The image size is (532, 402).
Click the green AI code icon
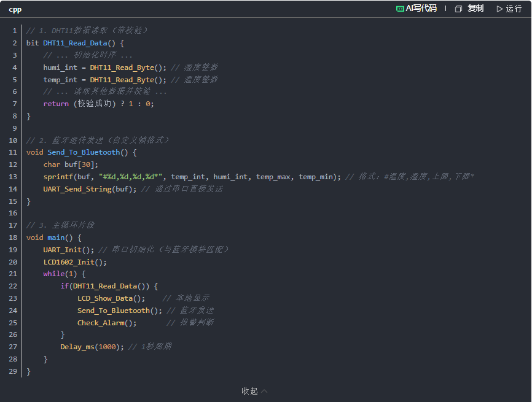[400, 9]
